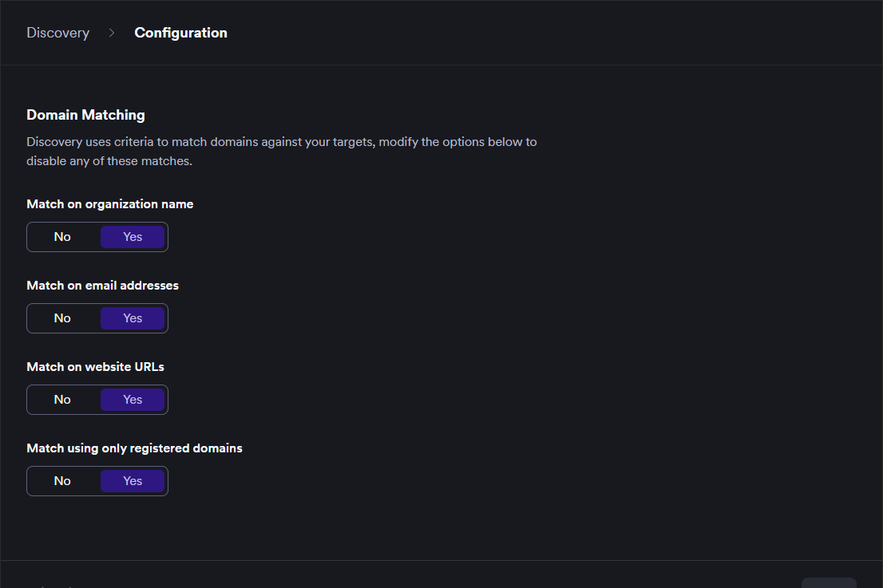Click the 'Match on email addresses' label
This screenshot has width=883, height=588.
102,286
